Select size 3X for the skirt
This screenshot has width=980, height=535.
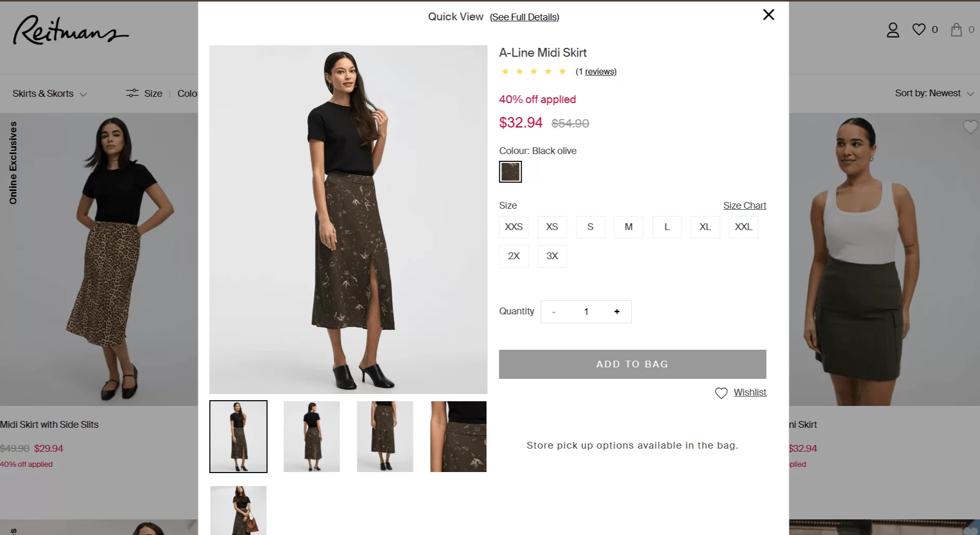(x=552, y=256)
